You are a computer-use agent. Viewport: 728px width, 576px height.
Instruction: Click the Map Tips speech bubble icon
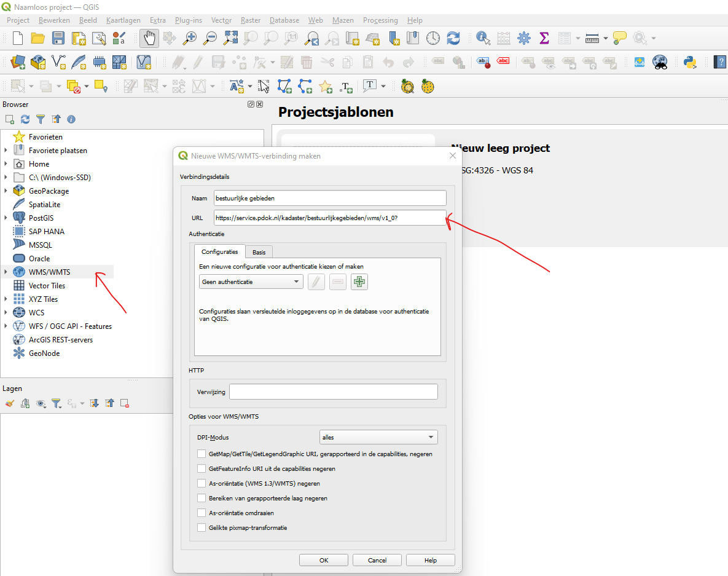coord(619,38)
